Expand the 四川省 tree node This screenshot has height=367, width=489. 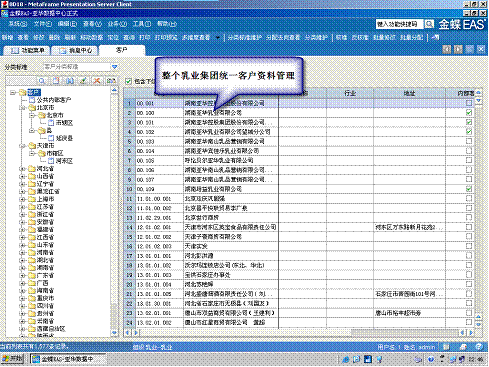[x=23, y=306]
